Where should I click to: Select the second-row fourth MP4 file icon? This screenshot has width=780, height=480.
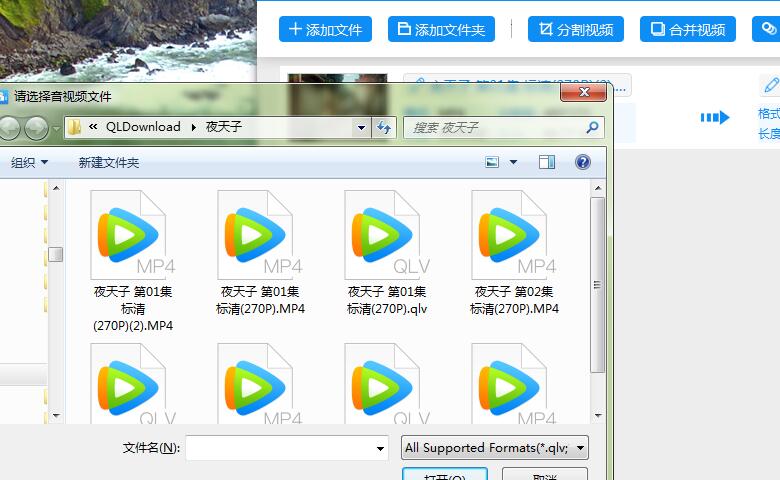click(x=514, y=383)
